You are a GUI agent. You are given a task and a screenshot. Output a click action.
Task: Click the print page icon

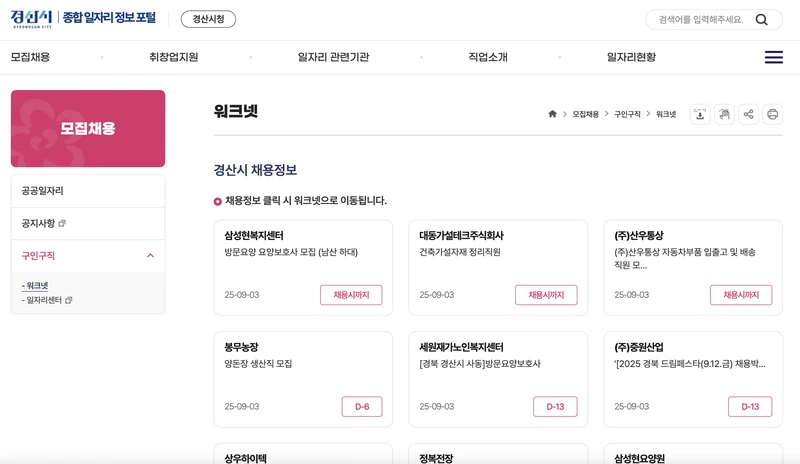(x=772, y=114)
